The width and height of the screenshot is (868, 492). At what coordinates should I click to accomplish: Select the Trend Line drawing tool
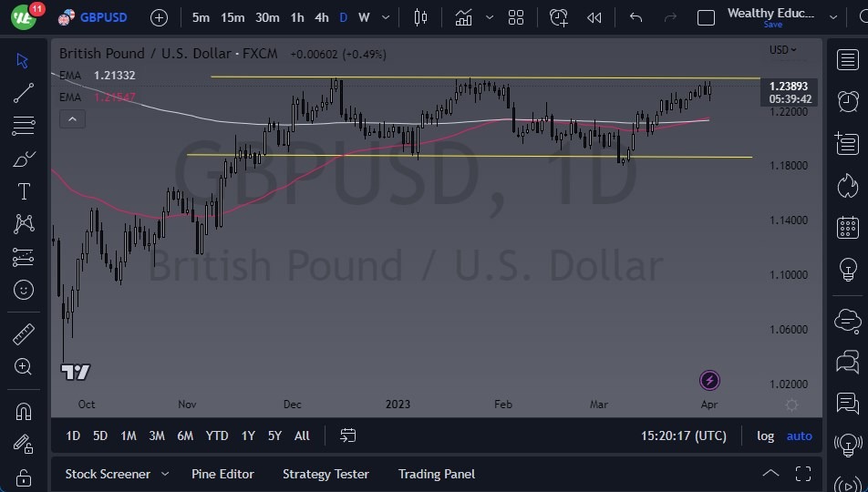coord(24,93)
